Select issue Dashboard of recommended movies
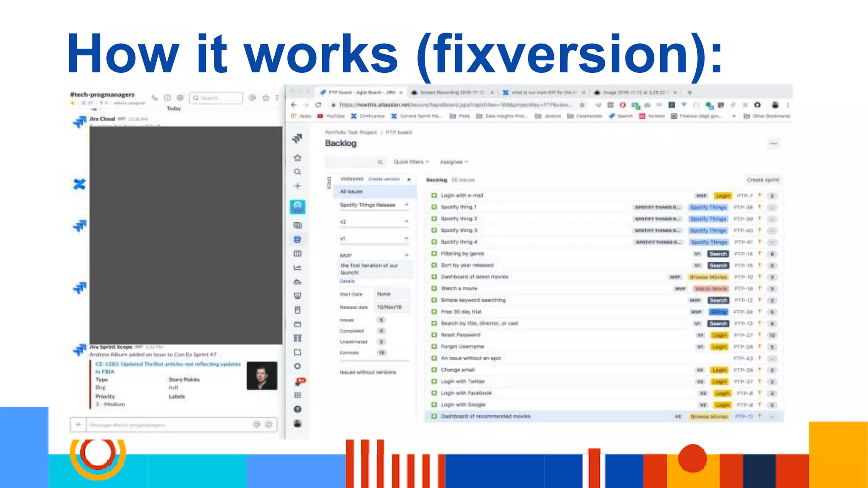This screenshot has height=488, width=868. coord(604,416)
